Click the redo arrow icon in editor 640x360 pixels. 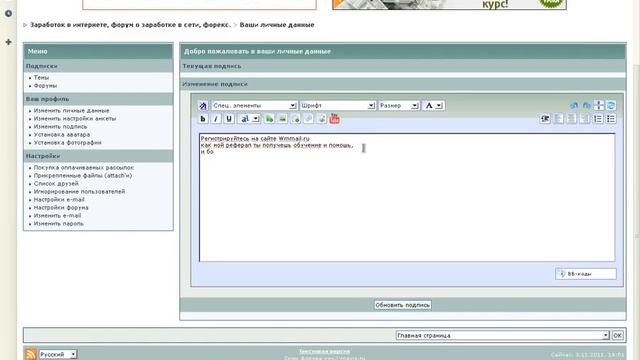point(586,105)
